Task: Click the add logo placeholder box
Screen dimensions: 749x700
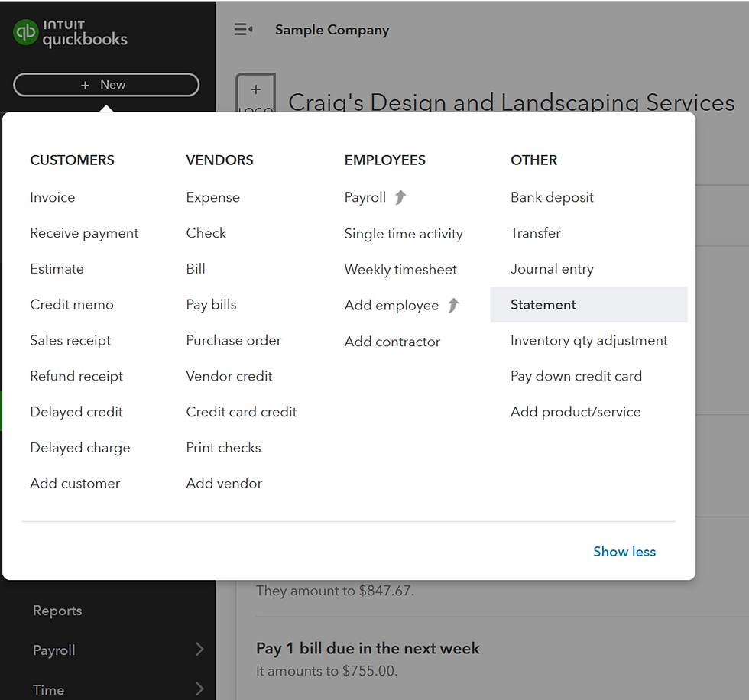Action: click(x=255, y=94)
